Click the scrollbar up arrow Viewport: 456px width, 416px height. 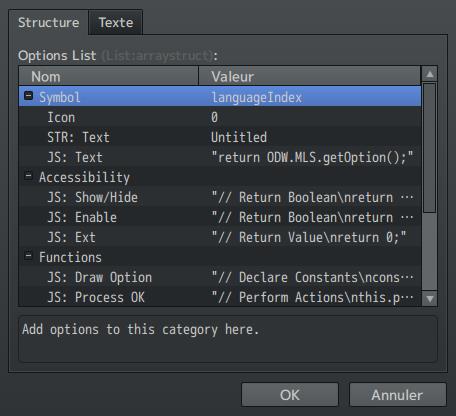click(430, 74)
